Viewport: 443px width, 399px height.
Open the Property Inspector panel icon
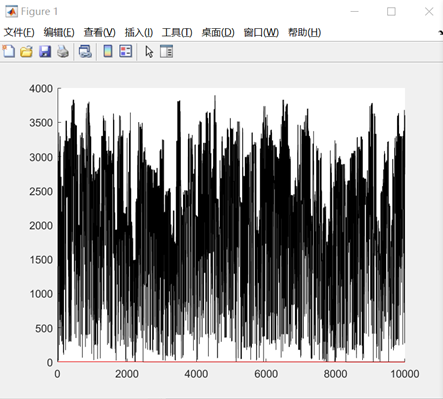point(166,52)
